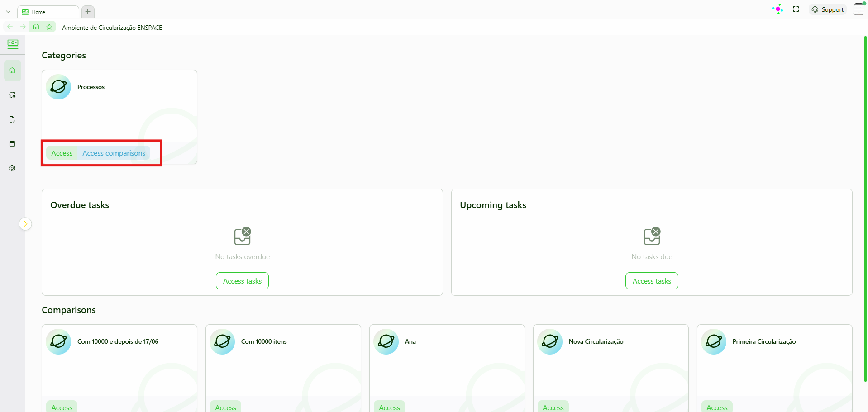Screen dimensions: 868x412
Task: Click the Ambiente de Circularização ENSPACE breadcrumb
Action: [112, 28]
